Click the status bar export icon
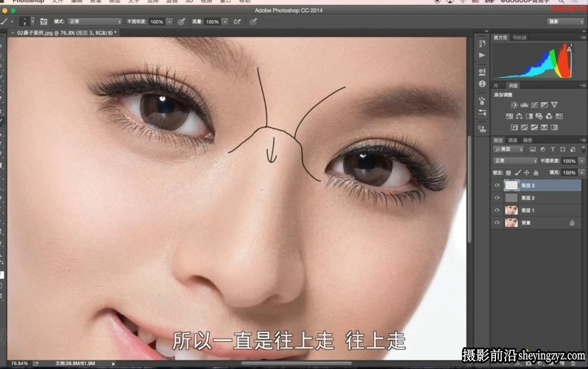 (36, 363)
